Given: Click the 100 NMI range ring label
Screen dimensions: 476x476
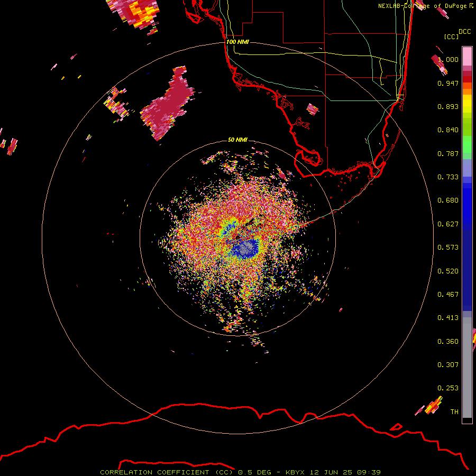Looking at the screenshot, I should click(x=237, y=42).
